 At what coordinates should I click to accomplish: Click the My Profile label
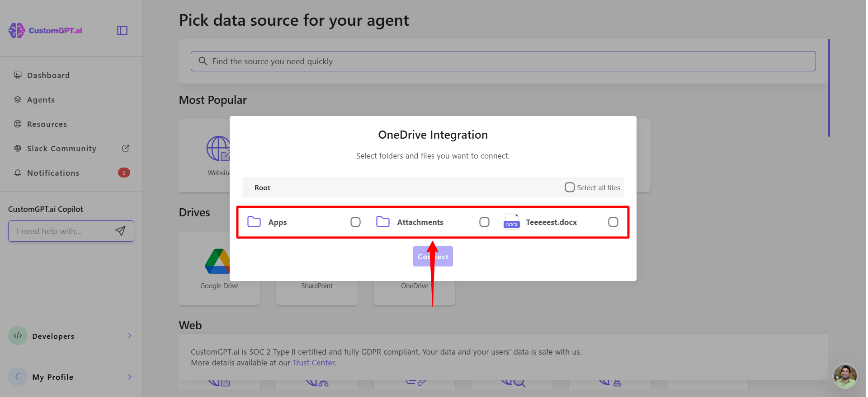(x=53, y=377)
